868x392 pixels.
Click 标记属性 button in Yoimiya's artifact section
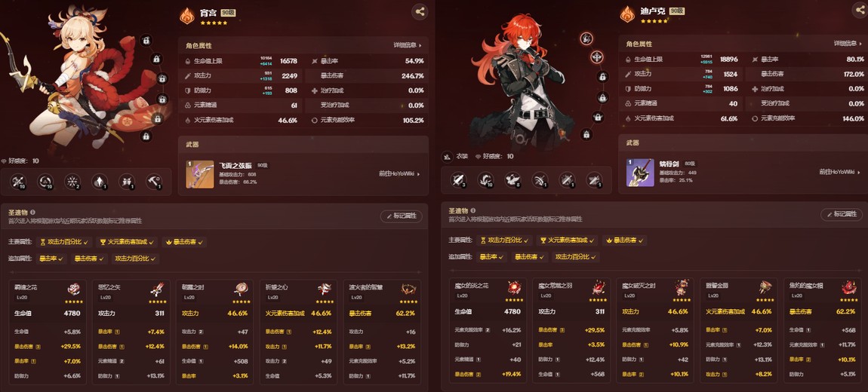[402, 216]
